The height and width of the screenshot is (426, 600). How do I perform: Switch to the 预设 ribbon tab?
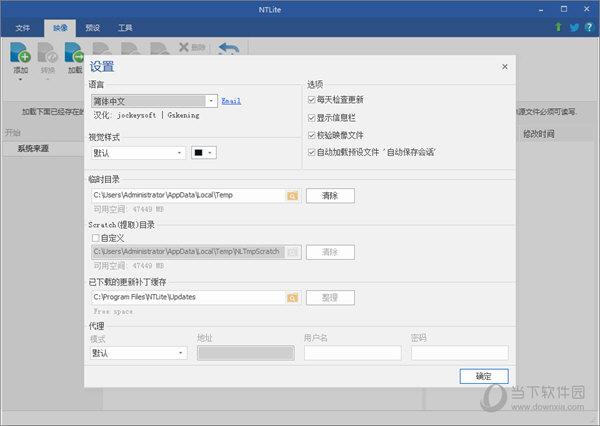point(93,28)
